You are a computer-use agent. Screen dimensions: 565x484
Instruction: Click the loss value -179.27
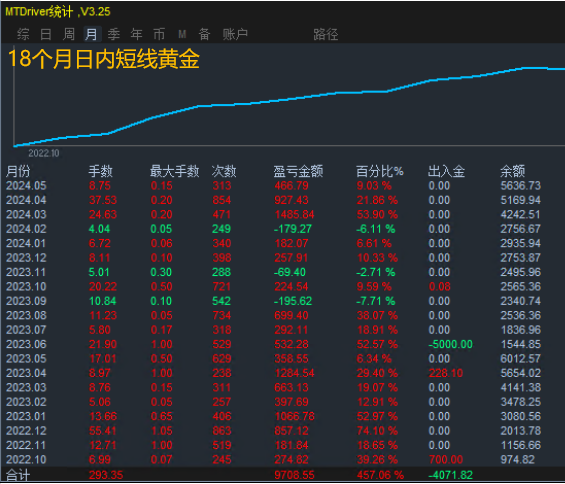pos(293,229)
